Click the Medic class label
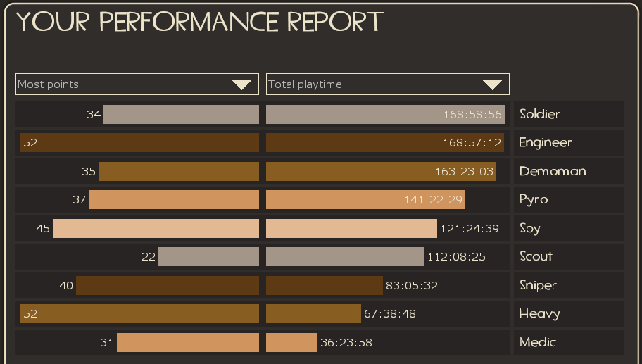 (538, 342)
